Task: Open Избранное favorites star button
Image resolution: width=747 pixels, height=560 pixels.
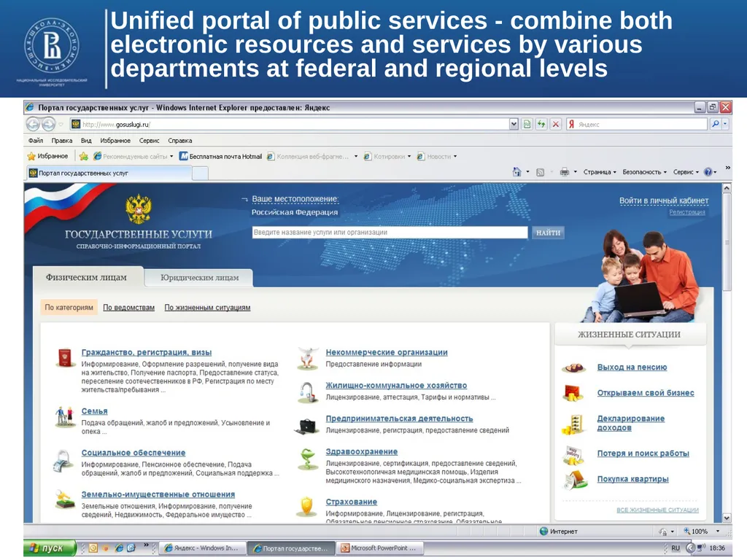Action: [x=47, y=156]
